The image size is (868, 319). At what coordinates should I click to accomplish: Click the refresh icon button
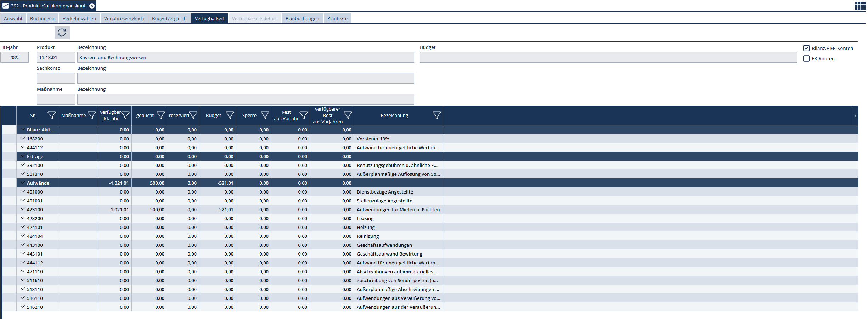tap(62, 33)
